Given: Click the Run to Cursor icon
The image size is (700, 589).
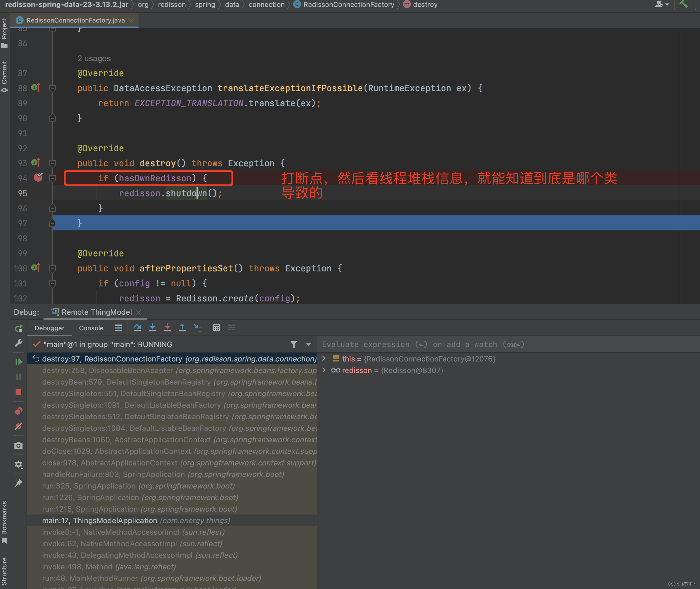Looking at the screenshot, I should [198, 327].
